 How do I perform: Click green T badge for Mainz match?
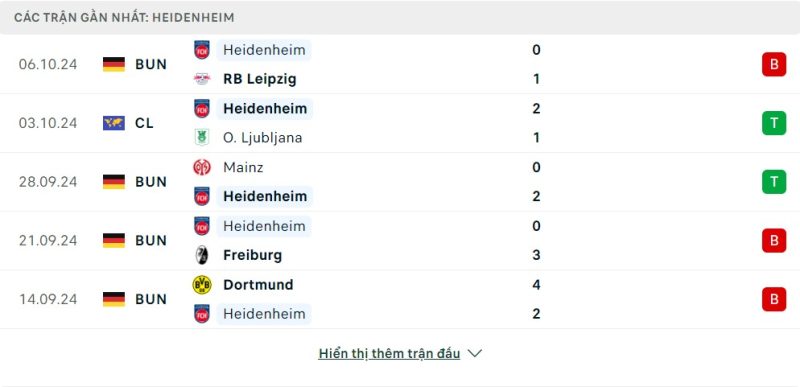point(774,182)
